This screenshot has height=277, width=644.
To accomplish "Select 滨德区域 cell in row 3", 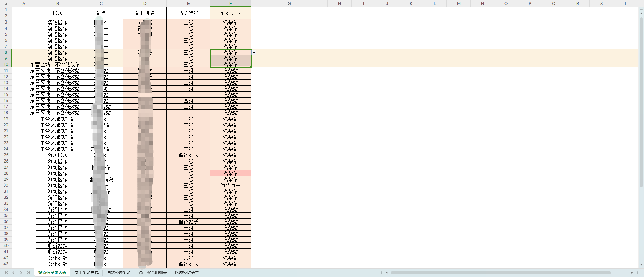I will coord(58,22).
